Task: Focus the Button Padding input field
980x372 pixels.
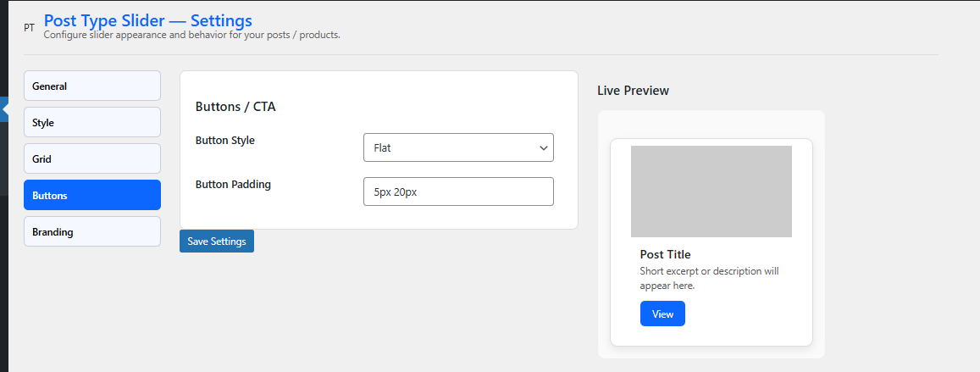Action: tap(457, 192)
